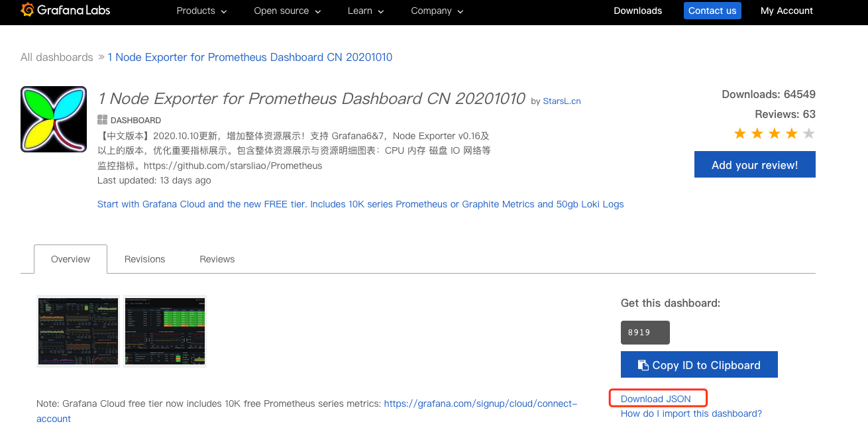The width and height of the screenshot is (868, 432).
Task: Switch to the Revisions tab
Action: pyautogui.click(x=144, y=259)
